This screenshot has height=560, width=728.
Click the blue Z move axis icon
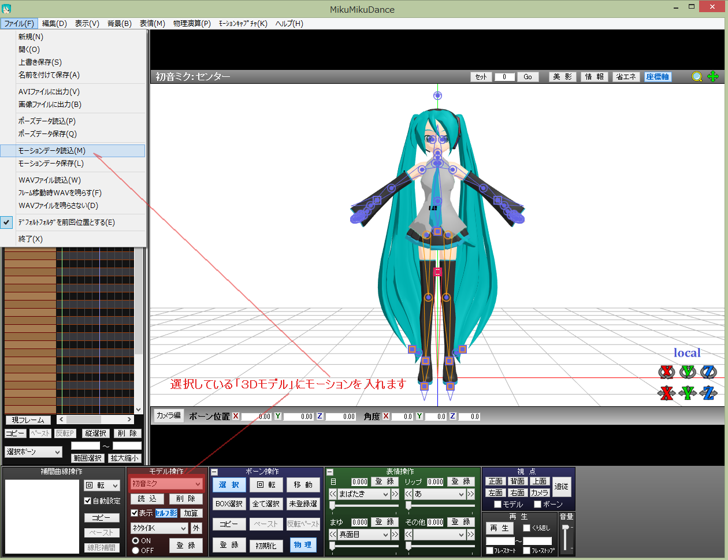(708, 393)
